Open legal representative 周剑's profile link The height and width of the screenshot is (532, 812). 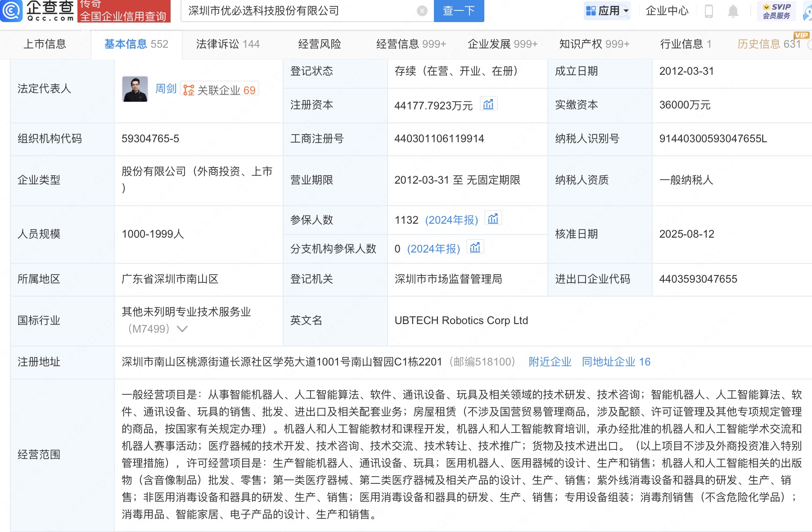[166, 89]
